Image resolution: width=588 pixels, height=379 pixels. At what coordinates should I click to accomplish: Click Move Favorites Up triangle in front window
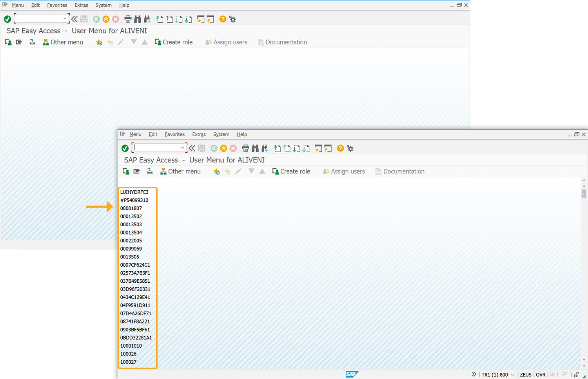tap(262, 171)
